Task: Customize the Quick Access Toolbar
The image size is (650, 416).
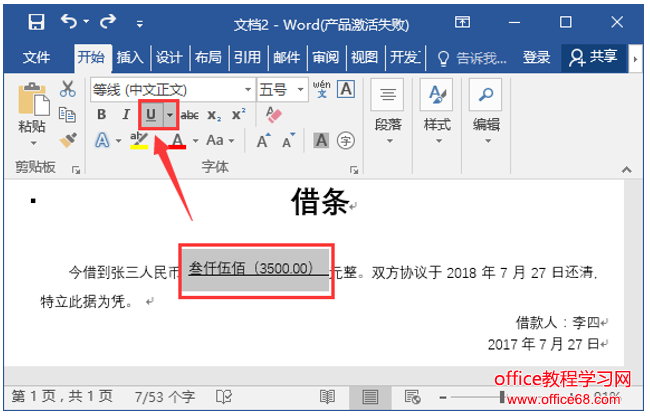Action: [x=140, y=24]
